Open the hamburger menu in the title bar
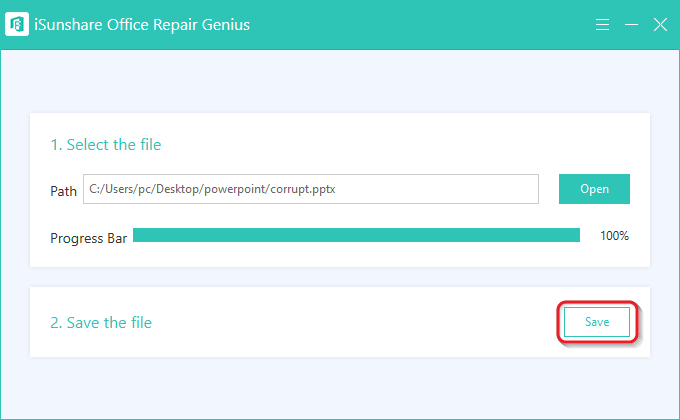 pos(602,24)
